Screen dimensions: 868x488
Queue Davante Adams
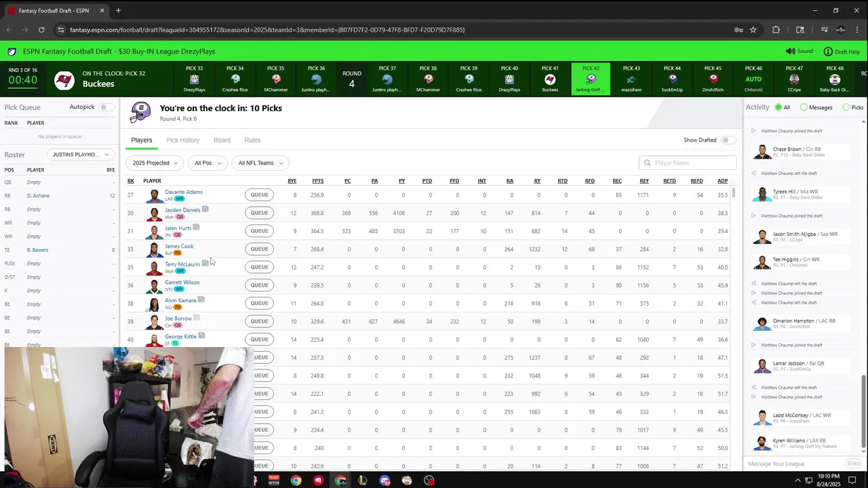259,195
